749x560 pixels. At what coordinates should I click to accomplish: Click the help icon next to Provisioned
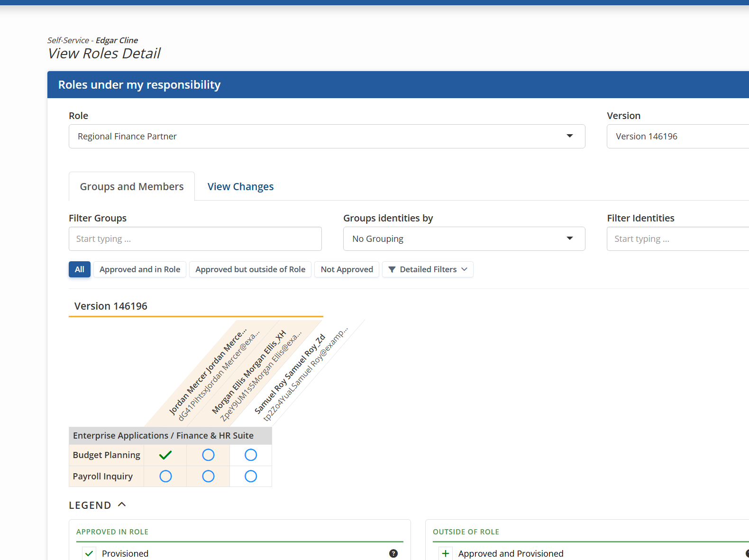[x=393, y=553]
